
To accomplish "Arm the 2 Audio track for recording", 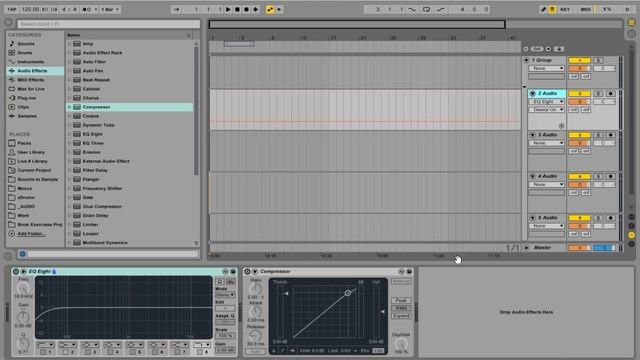I will tap(611, 93).
